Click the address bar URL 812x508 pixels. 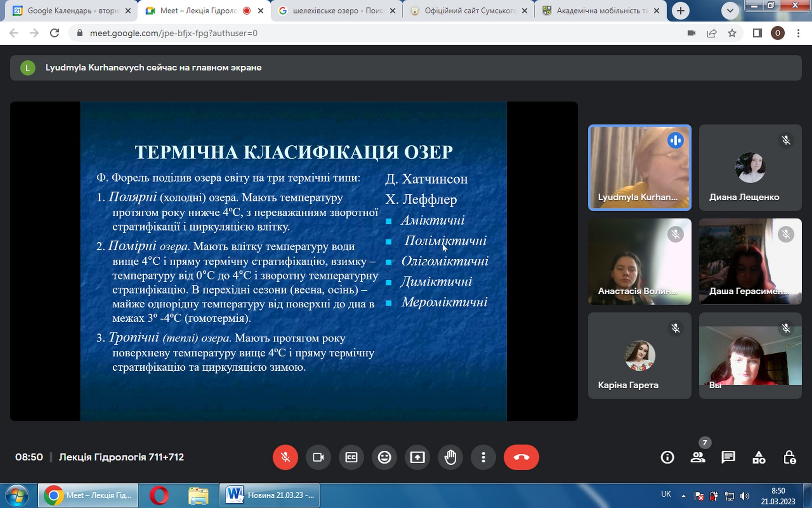click(x=174, y=33)
